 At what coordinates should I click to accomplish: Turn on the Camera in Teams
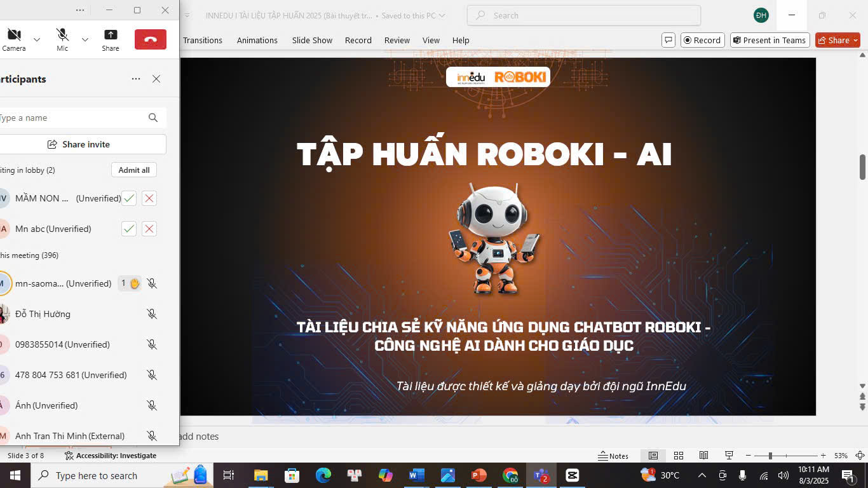(14, 39)
